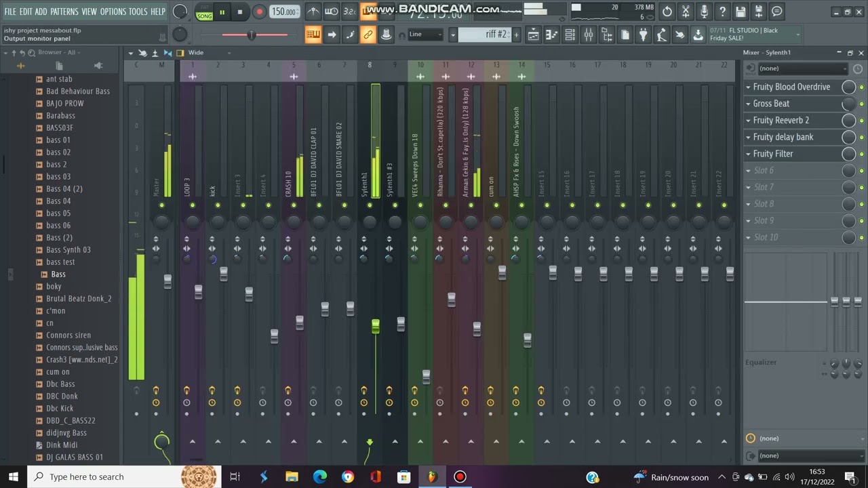The image size is (868, 488).
Task: Open Fruity Filter slot menu
Action: point(749,154)
